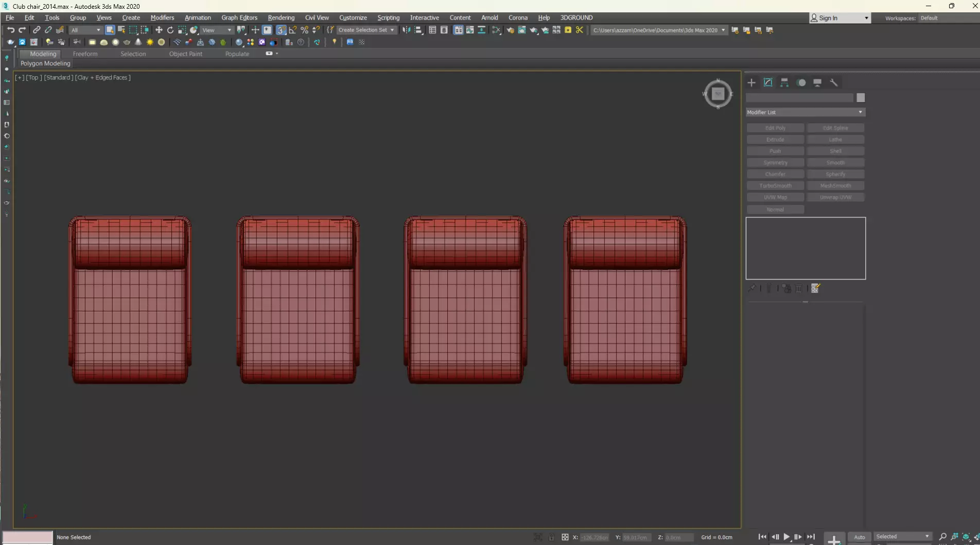Toggle the selection lock icon in status bar

click(551, 537)
